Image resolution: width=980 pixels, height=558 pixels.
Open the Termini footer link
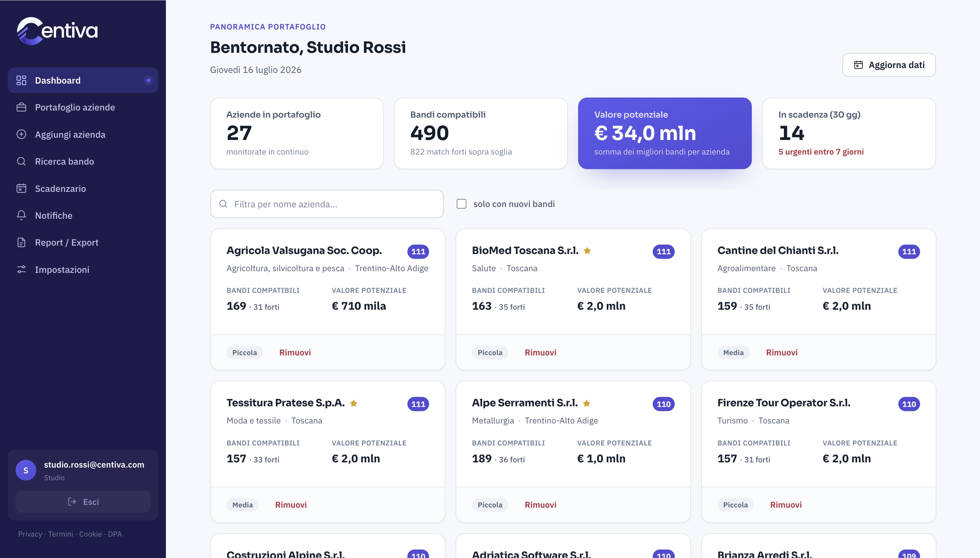point(61,534)
